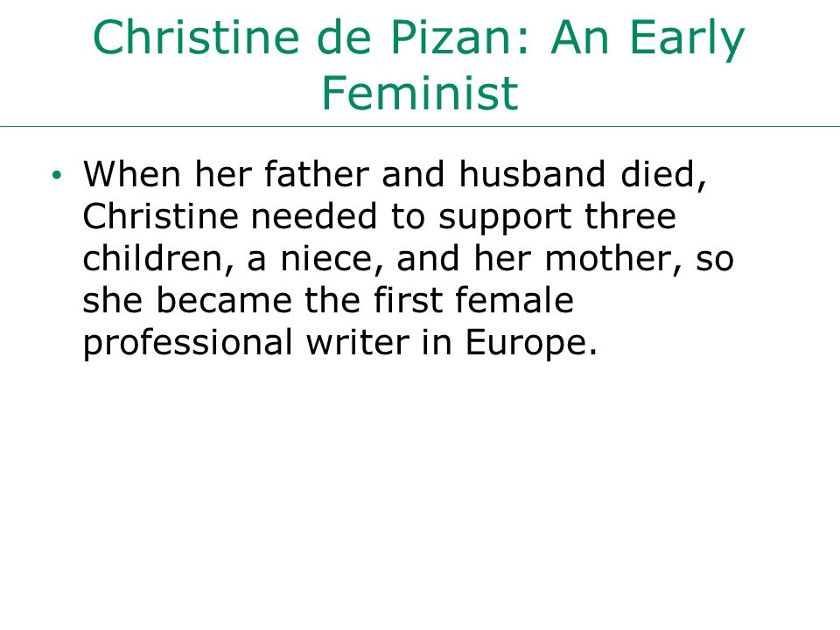
Task: Click the word "died," in body text
Action: tap(664, 175)
